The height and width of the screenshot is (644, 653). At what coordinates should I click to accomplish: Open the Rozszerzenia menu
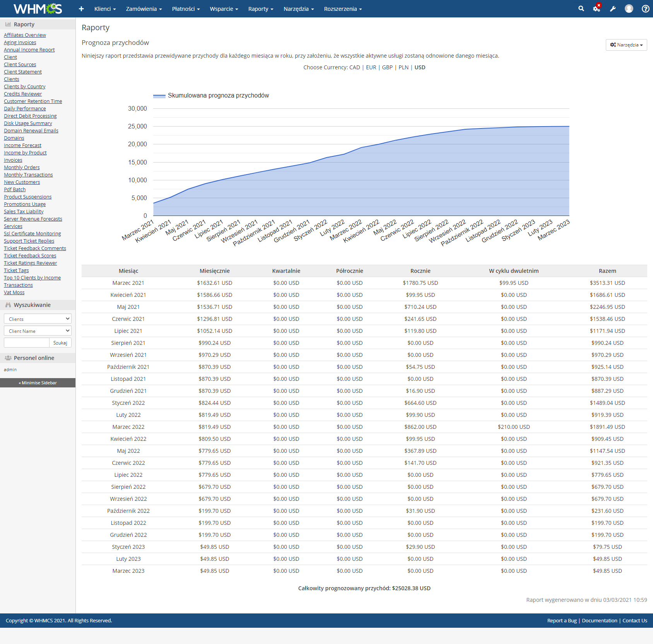coord(342,9)
